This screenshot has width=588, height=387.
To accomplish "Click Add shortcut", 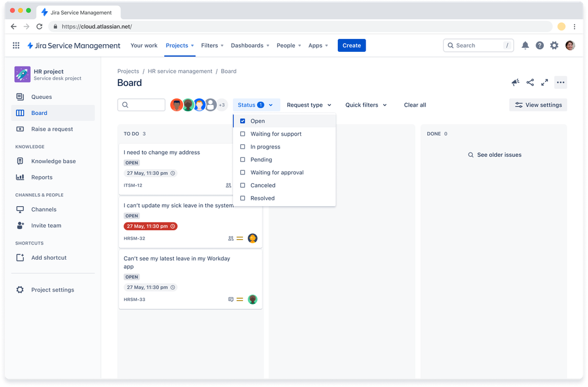I will (x=53, y=258).
